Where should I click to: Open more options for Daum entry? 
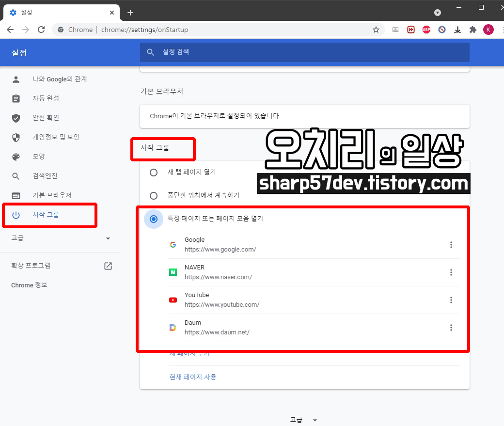click(451, 328)
